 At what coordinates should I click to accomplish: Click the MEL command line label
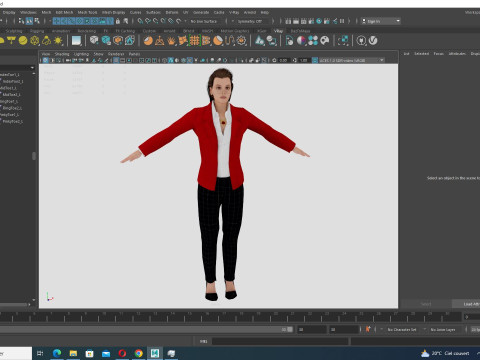(x=203, y=341)
